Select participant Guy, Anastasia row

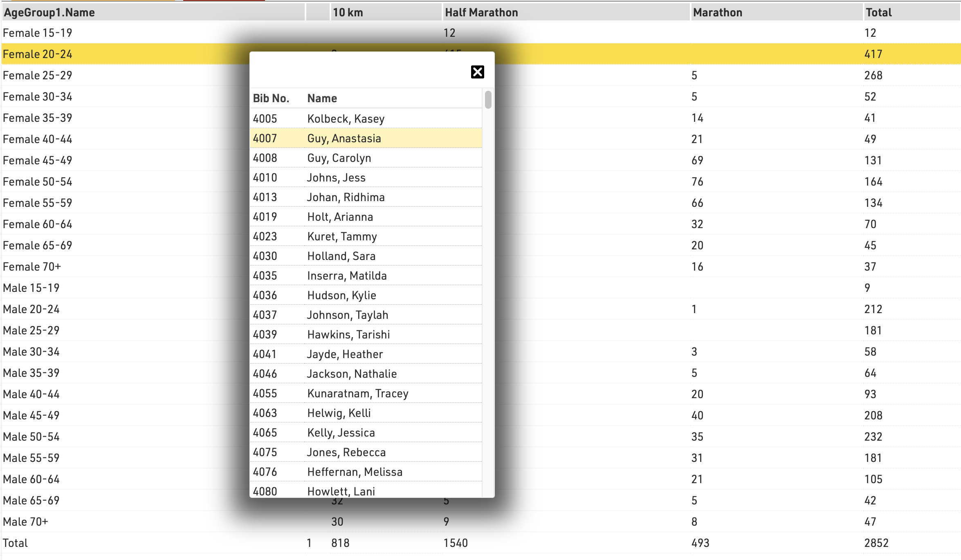pyautogui.click(x=344, y=139)
